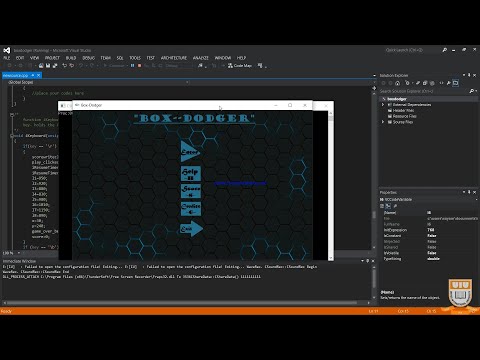Open the EDIT menu
Screen dimensions: 480x360
click(20, 58)
